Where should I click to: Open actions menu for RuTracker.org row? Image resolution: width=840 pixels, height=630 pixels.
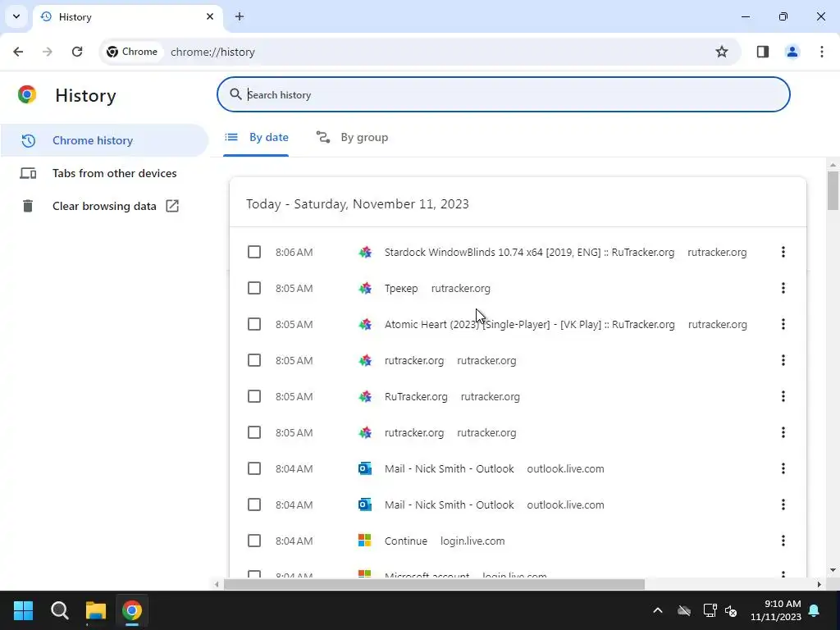pos(783,396)
